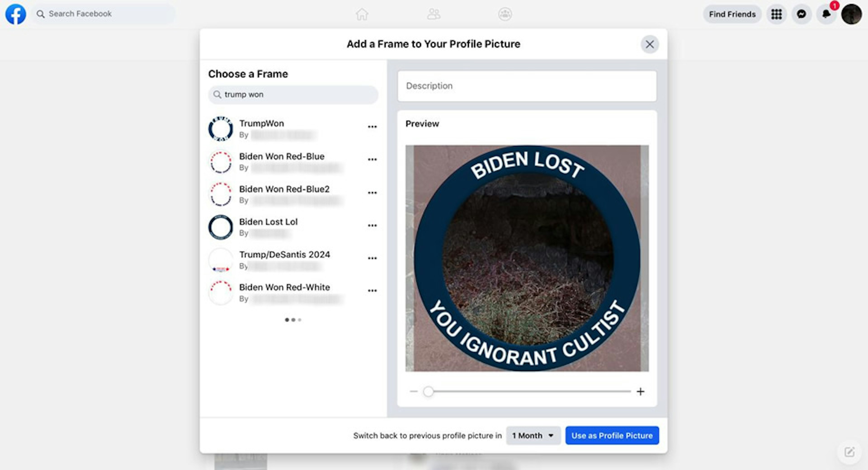868x470 pixels.
Task: Click the Description text field
Action: coord(527,86)
